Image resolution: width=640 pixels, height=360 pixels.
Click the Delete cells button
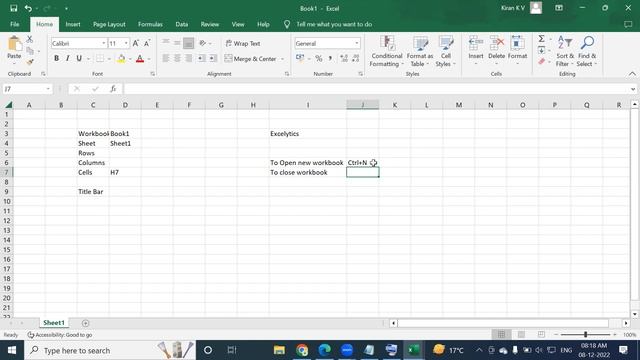pos(496,51)
